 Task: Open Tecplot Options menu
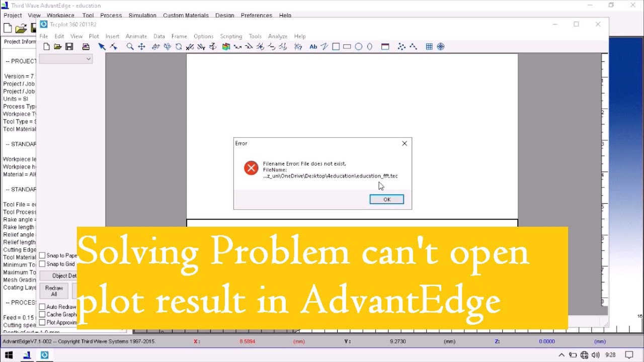[x=204, y=36]
